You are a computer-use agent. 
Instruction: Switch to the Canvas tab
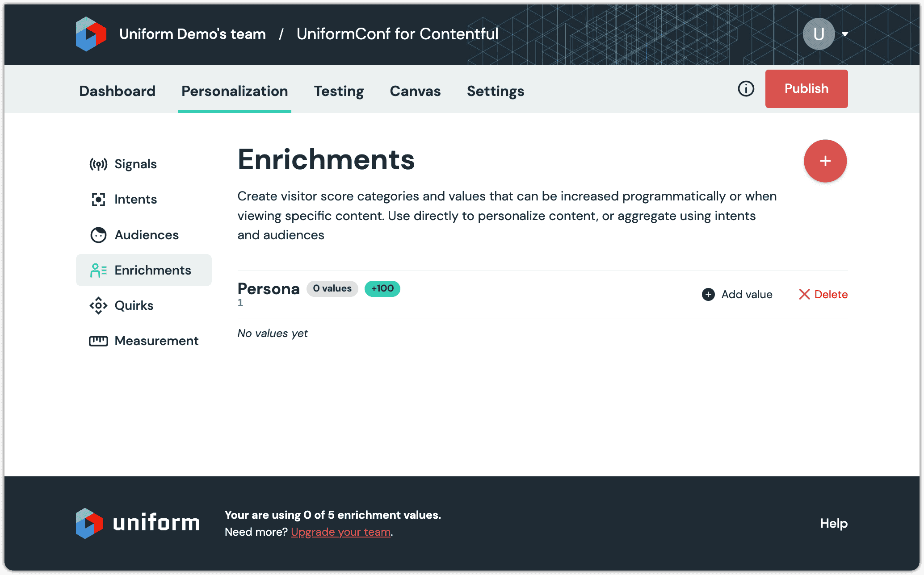415,91
